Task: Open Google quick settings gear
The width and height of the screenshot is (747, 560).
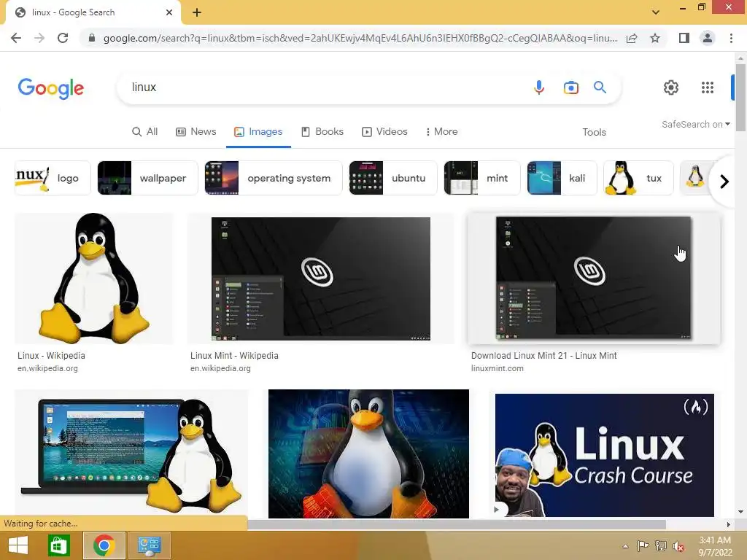Action: click(x=671, y=87)
